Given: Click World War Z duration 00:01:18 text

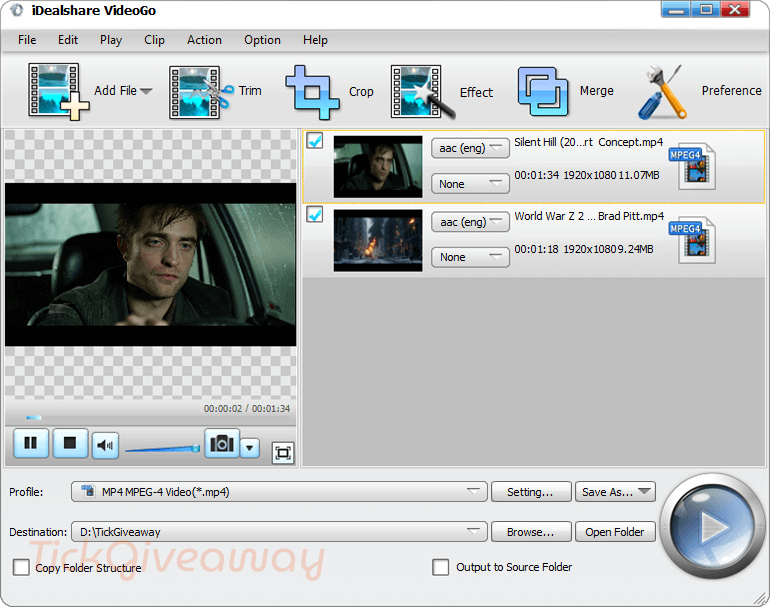Looking at the screenshot, I should pyautogui.click(x=536, y=249).
